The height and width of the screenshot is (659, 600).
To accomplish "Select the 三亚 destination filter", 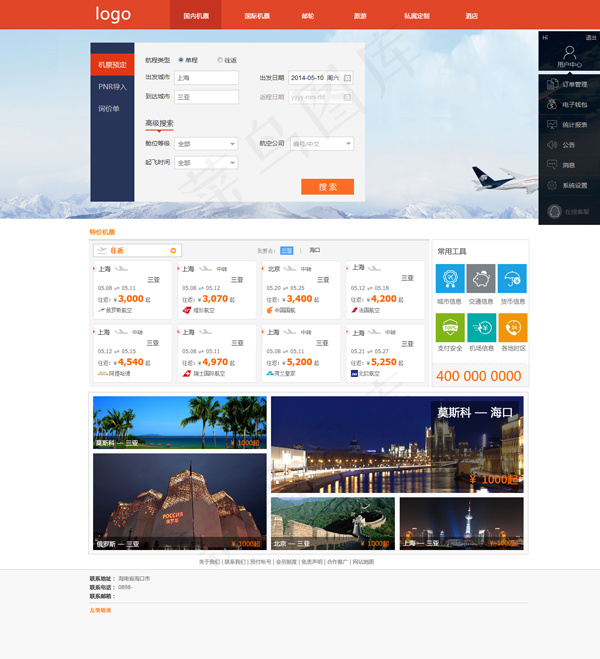I will 287,250.
